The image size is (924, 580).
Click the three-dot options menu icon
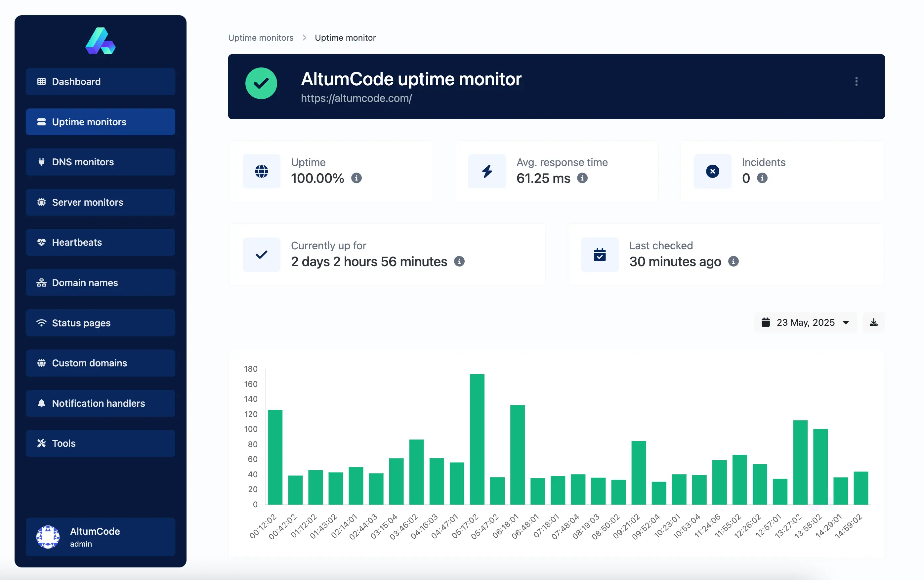(x=856, y=81)
